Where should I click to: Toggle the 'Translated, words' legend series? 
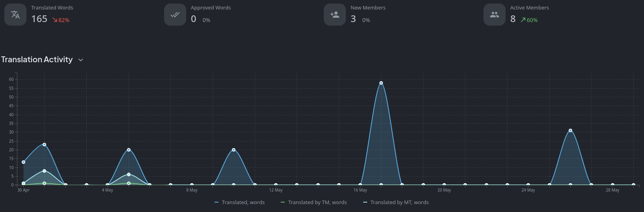(x=243, y=202)
